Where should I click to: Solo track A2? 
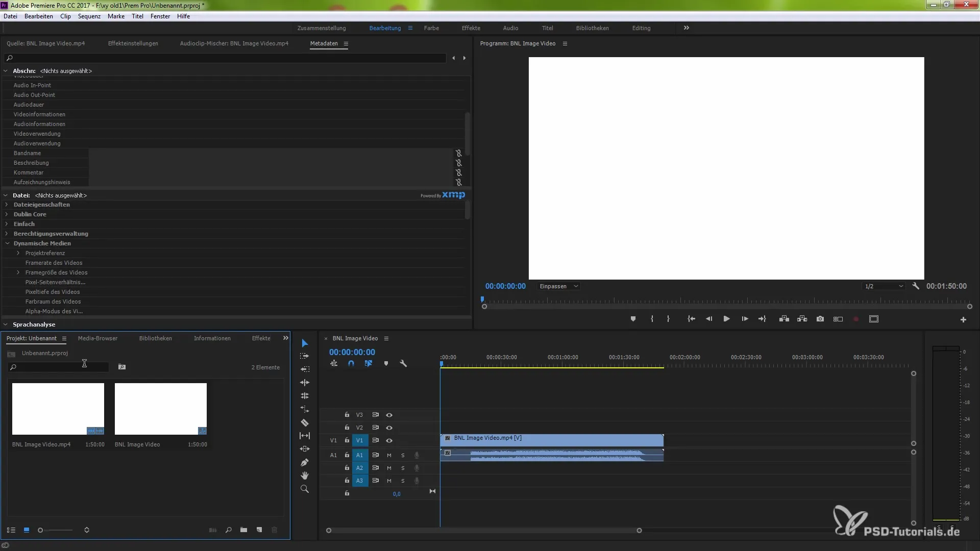pyautogui.click(x=403, y=468)
